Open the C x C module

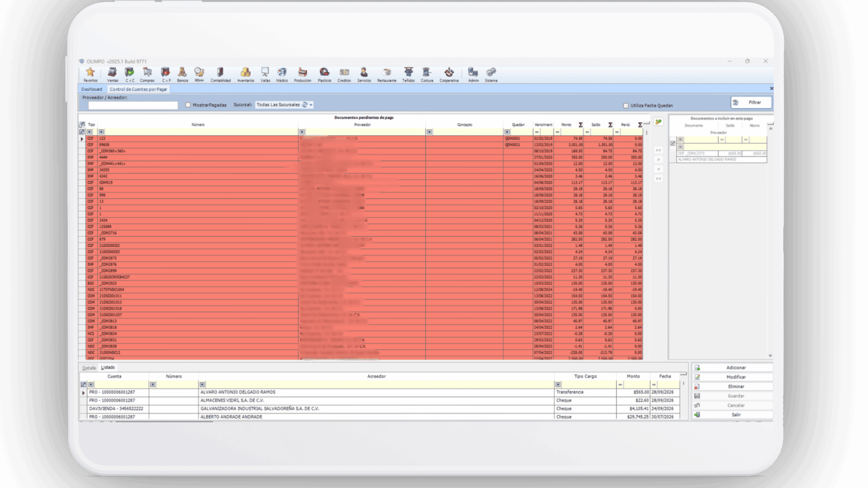click(x=130, y=74)
